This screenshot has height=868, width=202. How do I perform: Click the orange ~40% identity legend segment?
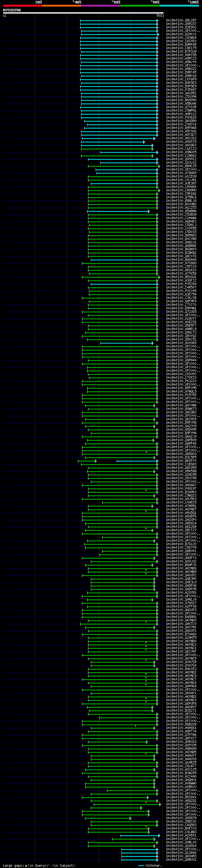click(62, 6)
